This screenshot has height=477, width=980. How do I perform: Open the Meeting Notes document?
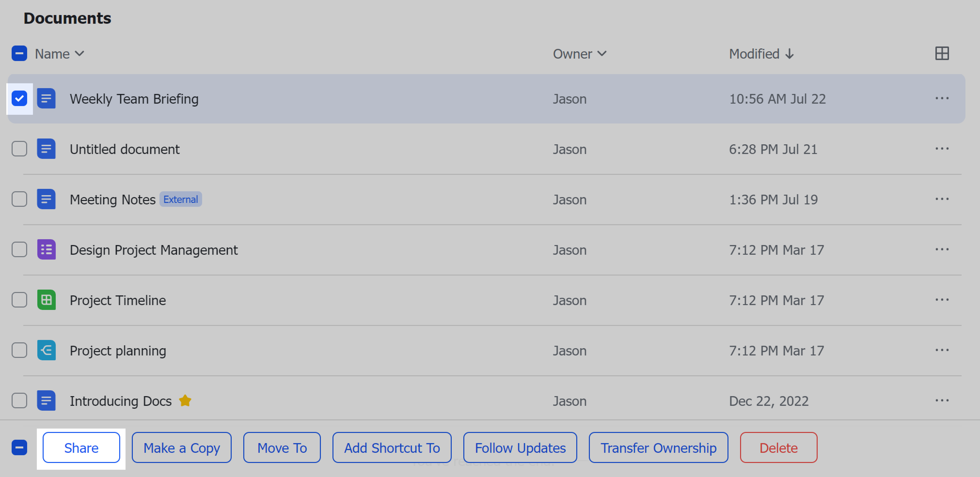tap(113, 200)
